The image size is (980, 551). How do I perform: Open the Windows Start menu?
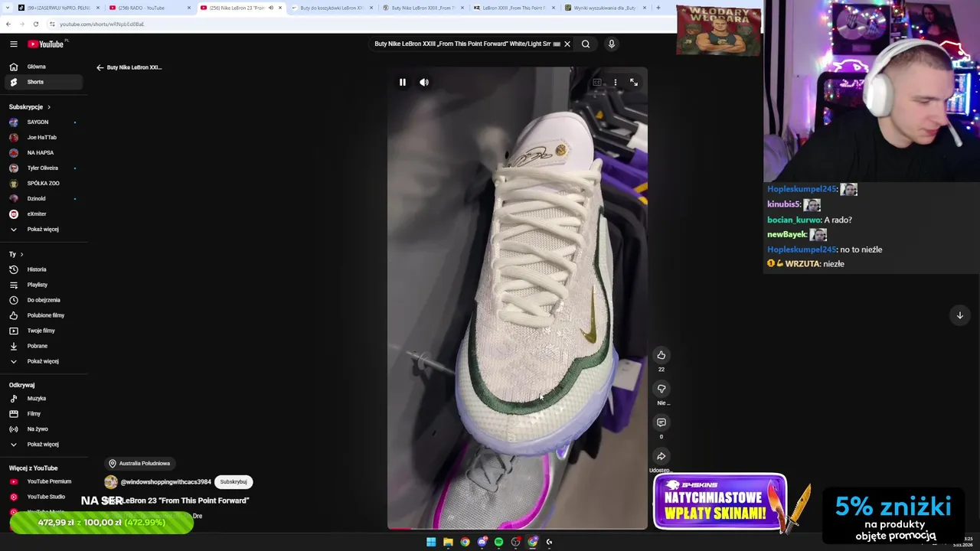click(x=431, y=542)
